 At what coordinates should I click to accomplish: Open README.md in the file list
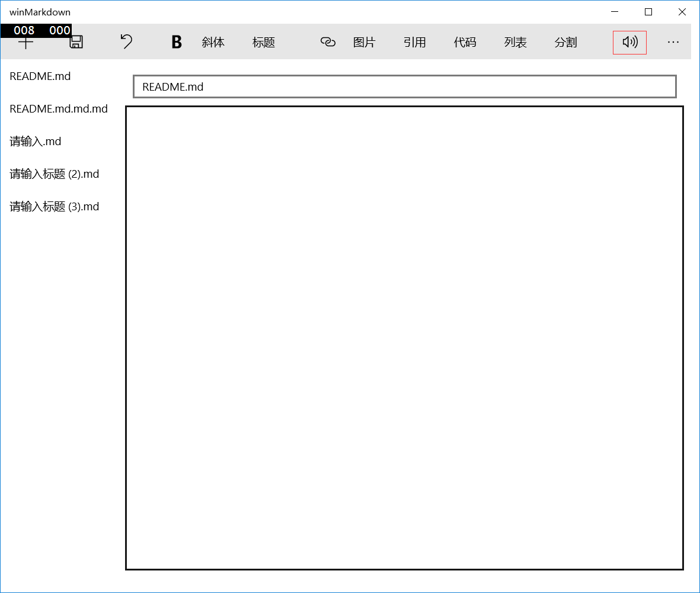(x=40, y=76)
